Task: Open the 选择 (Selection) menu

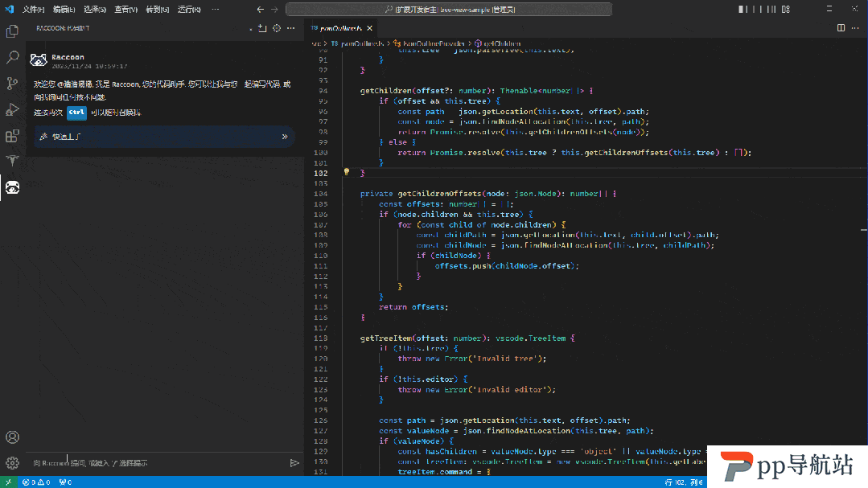Action: tap(95, 10)
